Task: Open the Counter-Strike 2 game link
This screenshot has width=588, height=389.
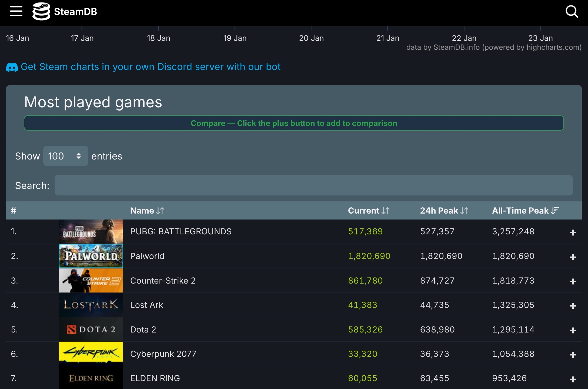Action: point(163,281)
